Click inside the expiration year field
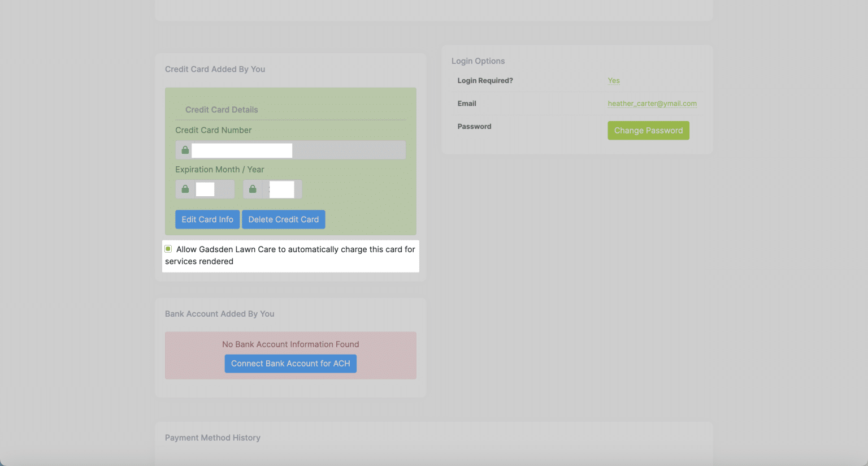The width and height of the screenshot is (868, 466). (x=283, y=189)
